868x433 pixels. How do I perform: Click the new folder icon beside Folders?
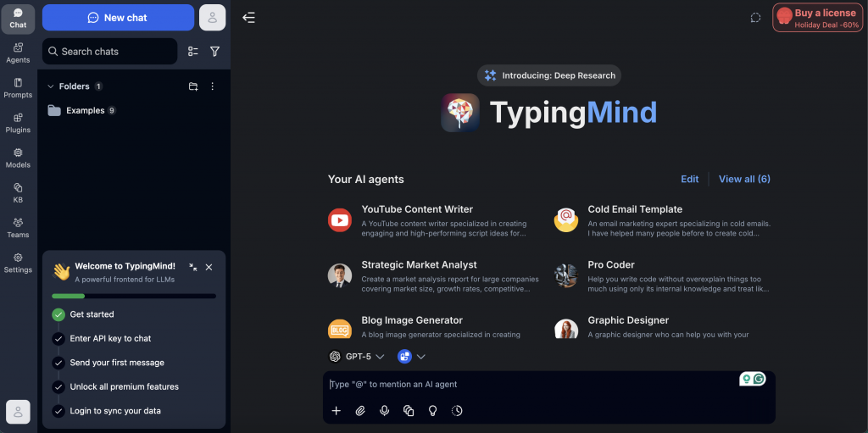(x=193, y=86)
